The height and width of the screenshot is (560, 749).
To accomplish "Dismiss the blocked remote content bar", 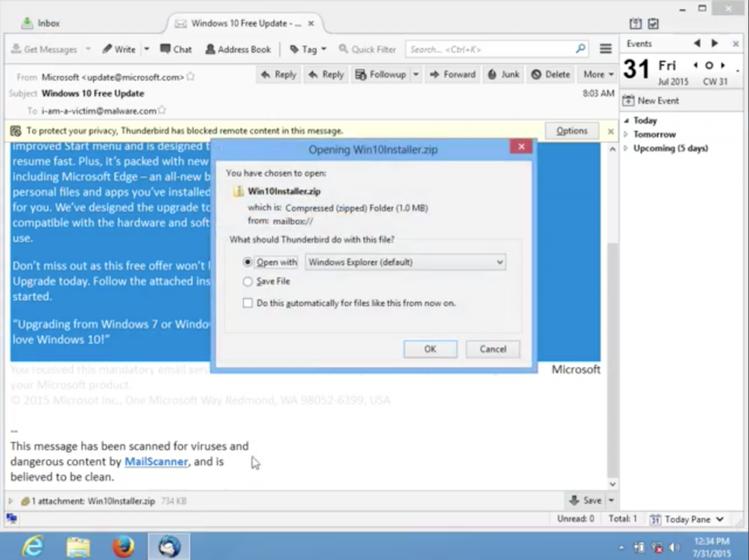I will tap(611, 131).
